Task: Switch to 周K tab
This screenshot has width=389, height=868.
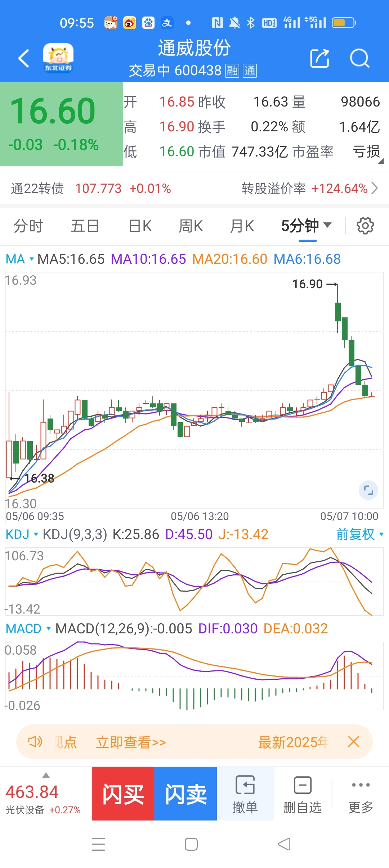Action: point(191,226)
